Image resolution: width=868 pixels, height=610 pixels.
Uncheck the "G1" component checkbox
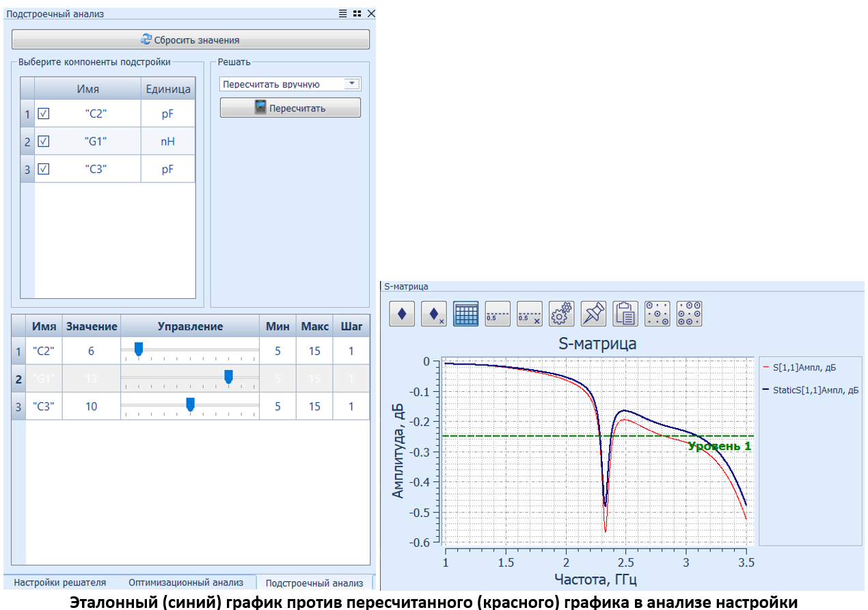coord(44,142)
